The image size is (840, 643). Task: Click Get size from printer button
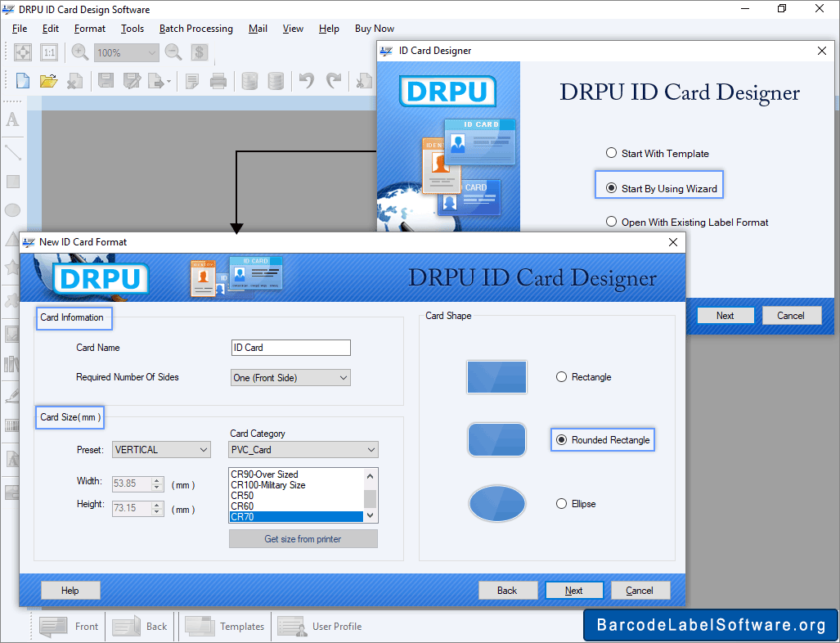click(x=303, y=538)
